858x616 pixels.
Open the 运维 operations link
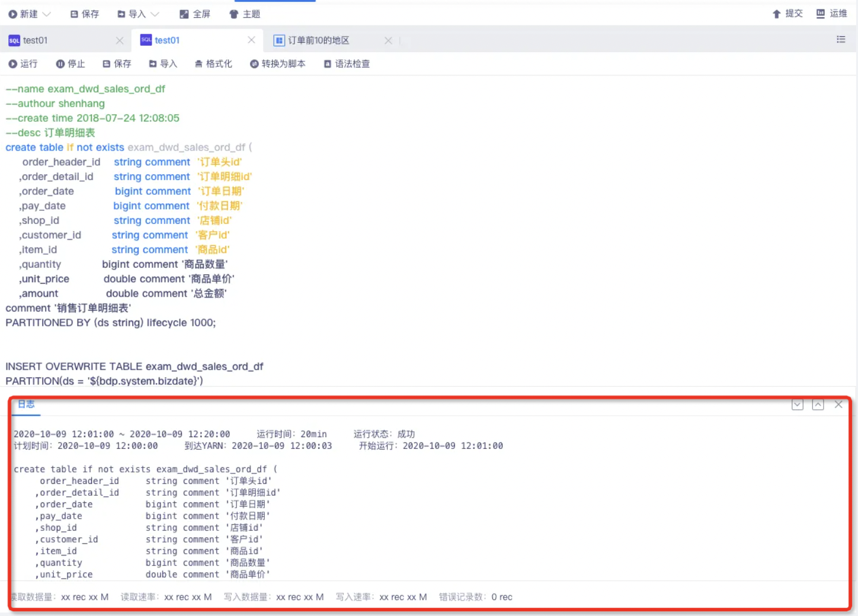(832, 14)
